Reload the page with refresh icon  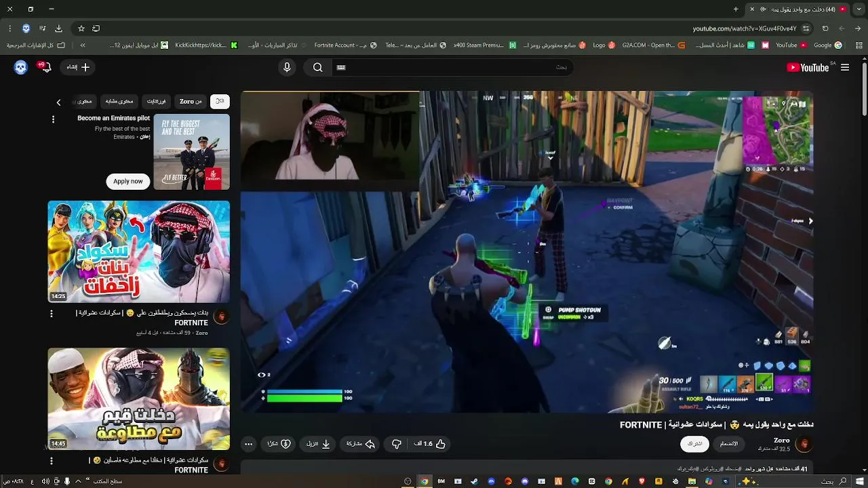coord(825,28)
